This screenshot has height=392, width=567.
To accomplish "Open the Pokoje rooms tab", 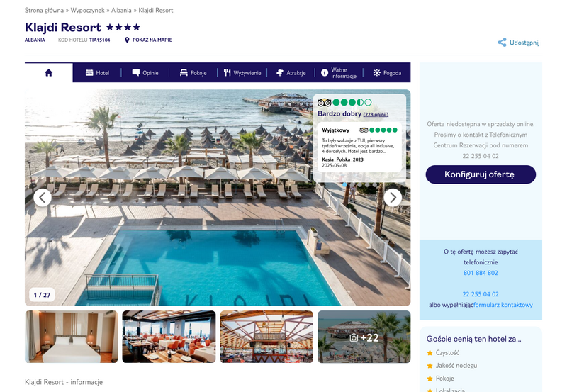I will click(x=193, y=73).
